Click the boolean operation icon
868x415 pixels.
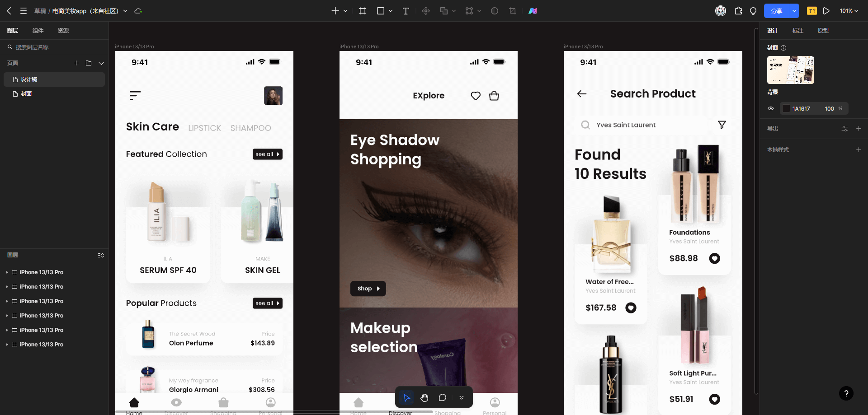point(444,11)
